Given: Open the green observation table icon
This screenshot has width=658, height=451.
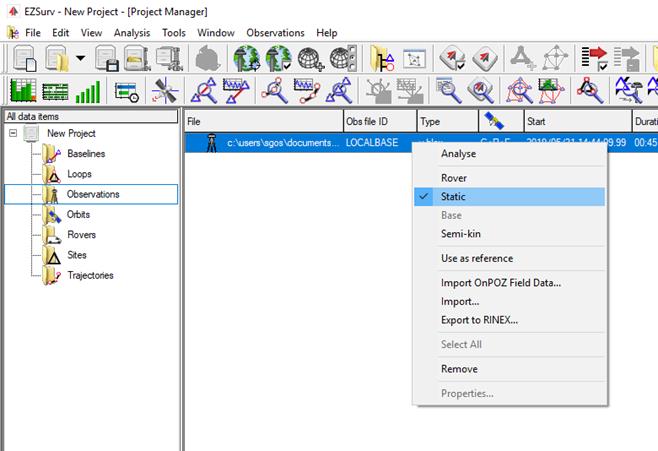Looking at the screenshot, I should point(55,91).
